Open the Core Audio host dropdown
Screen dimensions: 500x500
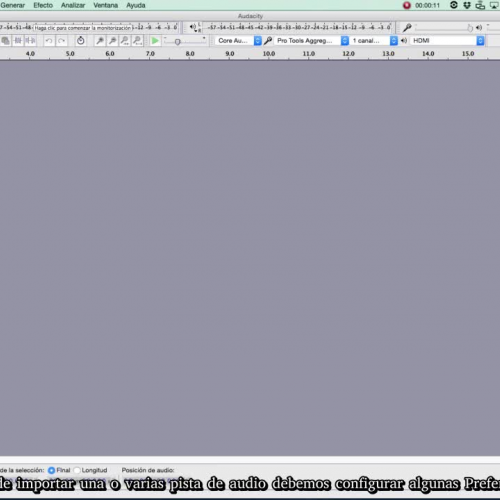point(238,41)
